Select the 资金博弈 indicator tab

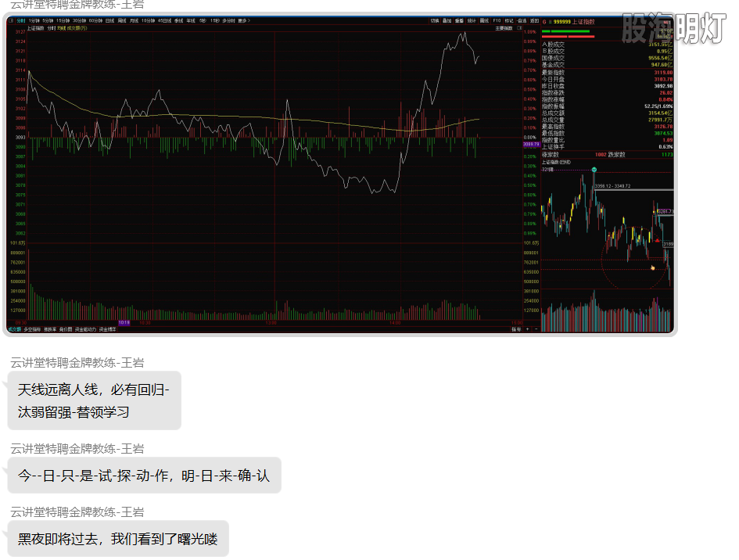tap(107, 329)
